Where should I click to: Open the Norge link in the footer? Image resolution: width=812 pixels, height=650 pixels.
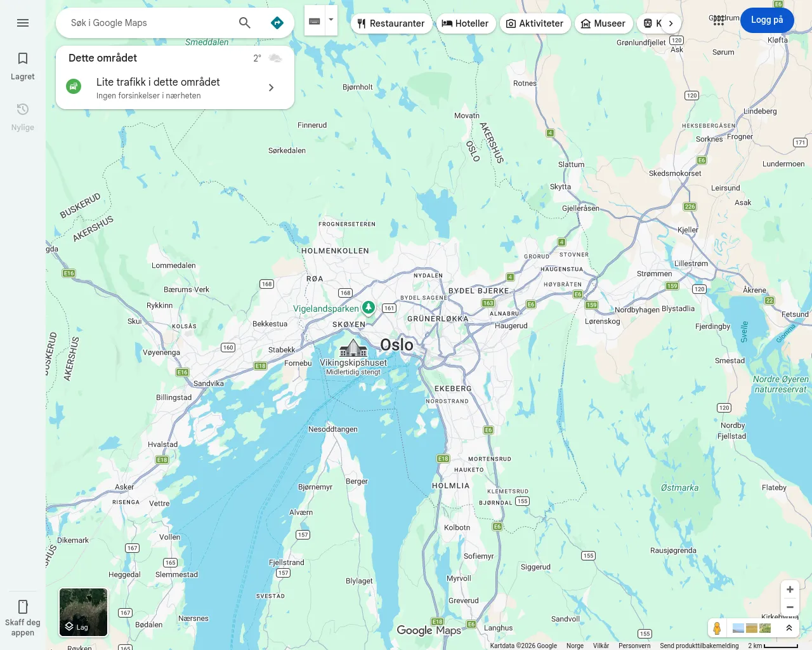pos(575,646)
